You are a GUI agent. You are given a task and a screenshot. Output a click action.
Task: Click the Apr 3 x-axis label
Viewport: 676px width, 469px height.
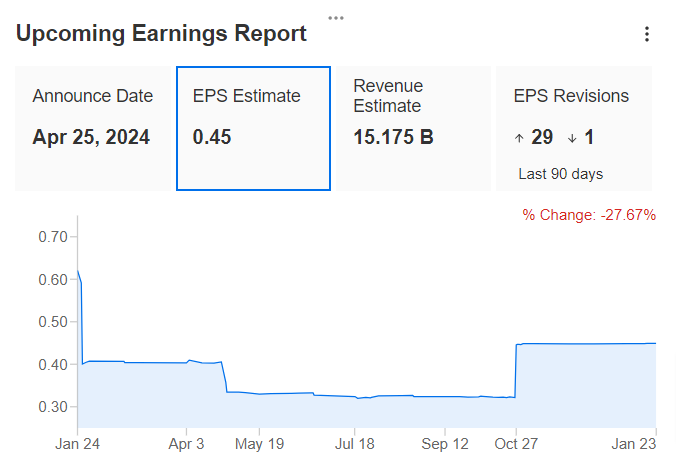(186, 444)
